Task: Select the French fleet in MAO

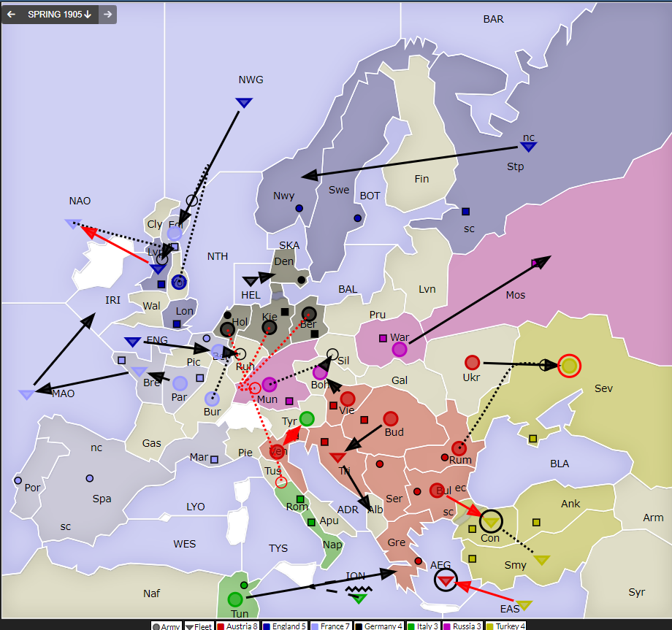Action: tap(26, 394)
